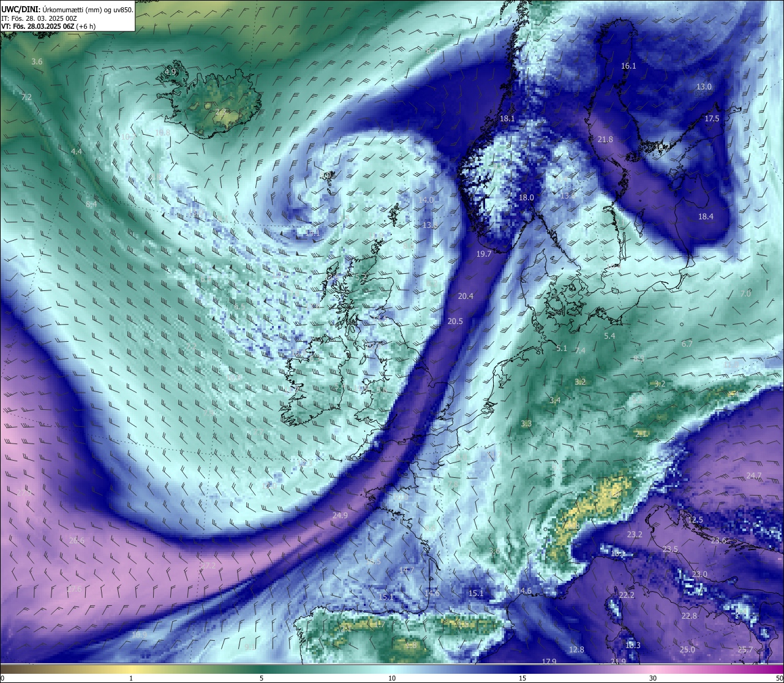Click the 23.2 value over northern Italy
The width and height of the screenshot is (784, 683).
tap(635, 534)
